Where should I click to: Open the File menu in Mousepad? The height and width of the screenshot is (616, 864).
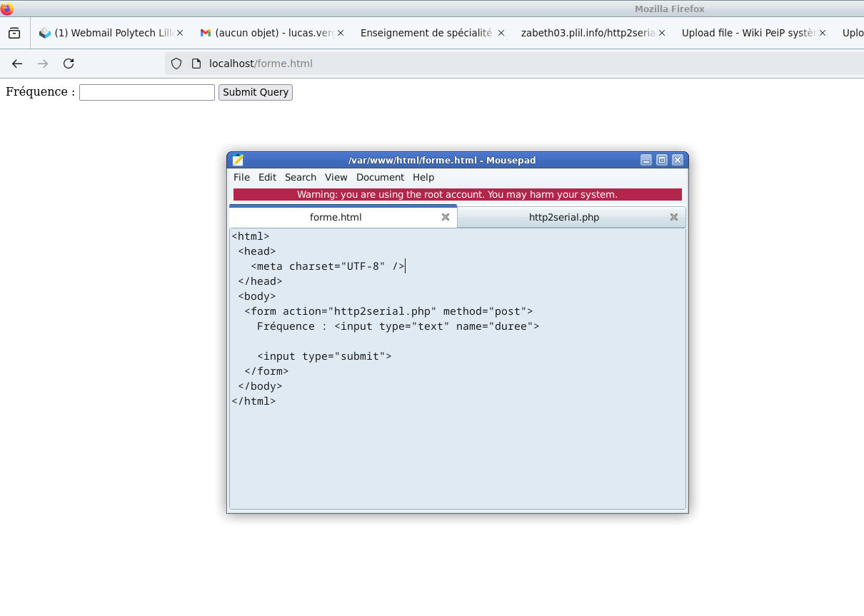pyautogui.click(x=241, y=177)
